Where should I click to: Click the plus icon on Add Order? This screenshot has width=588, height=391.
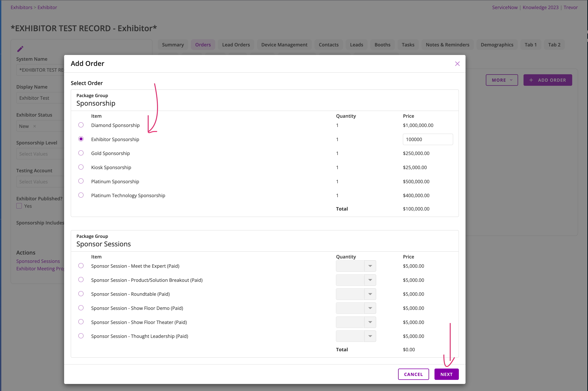pyautogui.click(x=531, y=80)
